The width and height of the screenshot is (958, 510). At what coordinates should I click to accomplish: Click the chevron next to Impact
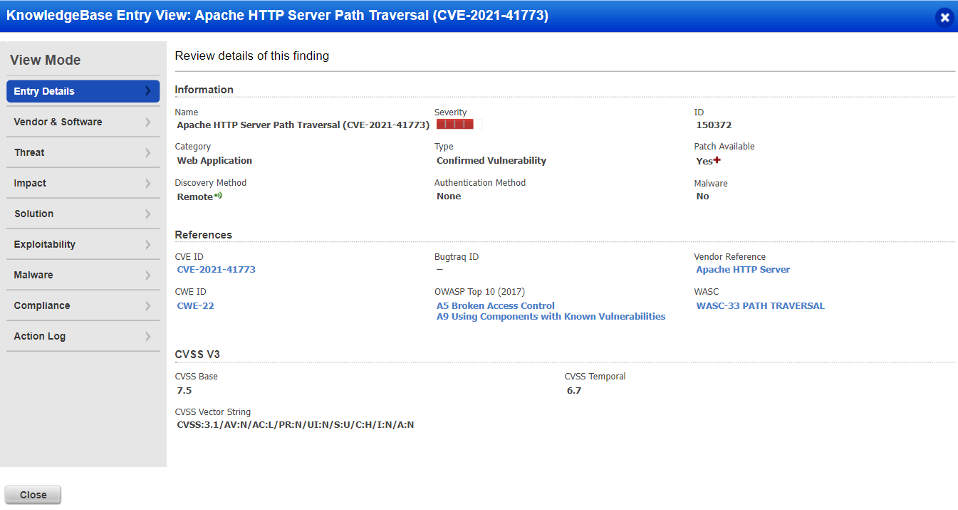pyautogui.click(x=148, y=183)
